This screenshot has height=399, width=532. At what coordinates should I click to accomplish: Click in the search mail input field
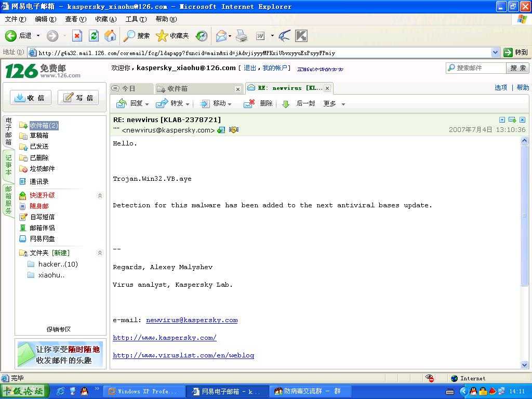(x=476, y=68)
